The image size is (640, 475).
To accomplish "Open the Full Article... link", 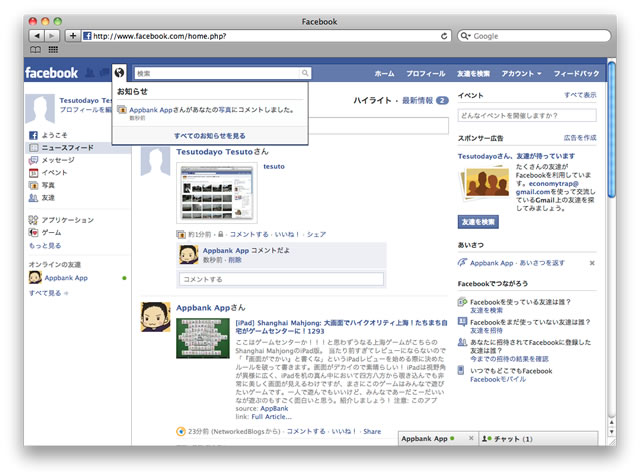I will click(x=271, y=417).
